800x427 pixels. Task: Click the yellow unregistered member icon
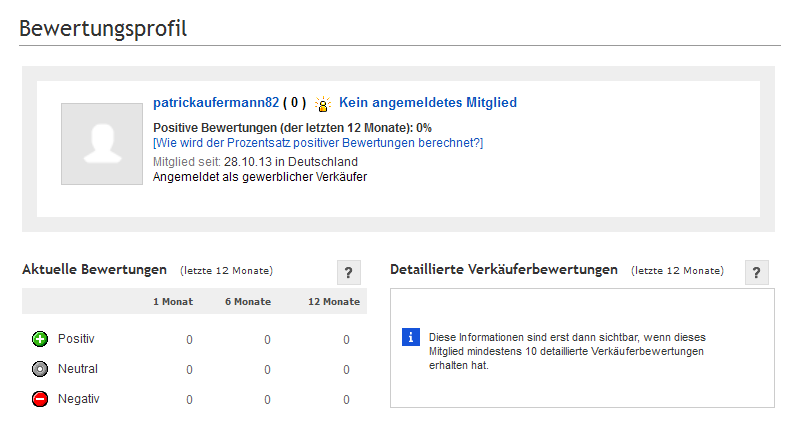pos(322,104)
